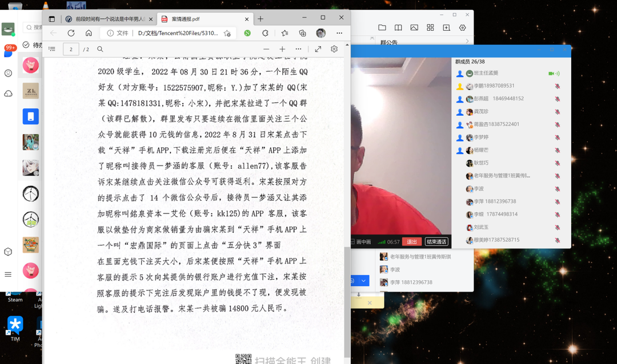Click the PDF page number field

click(71, 49)
